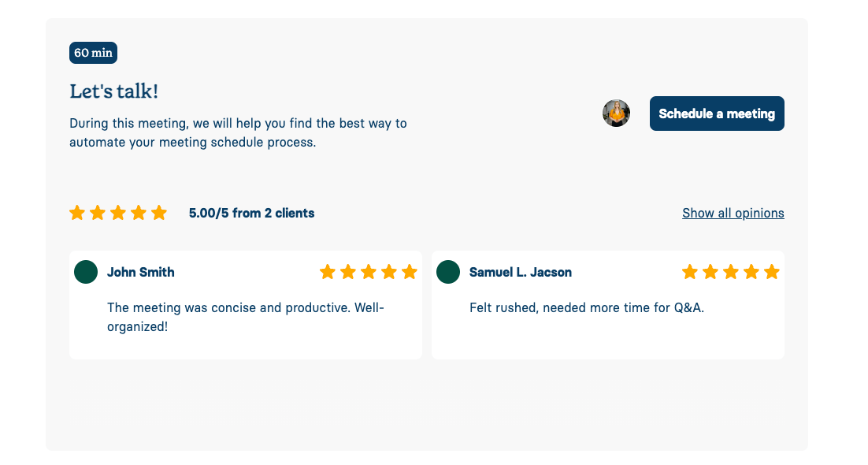The image size is (868, 465).
Task: Click the first star in the overall rating
Action: (77, 212)
